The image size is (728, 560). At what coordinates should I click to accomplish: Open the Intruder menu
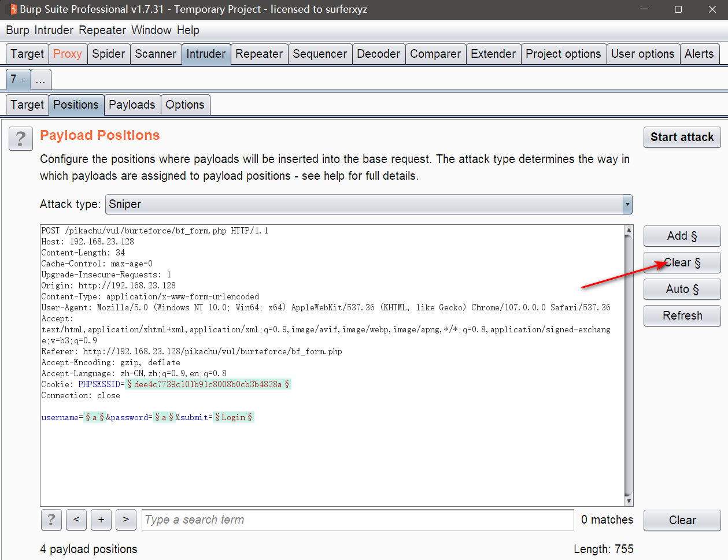point(54,30)
